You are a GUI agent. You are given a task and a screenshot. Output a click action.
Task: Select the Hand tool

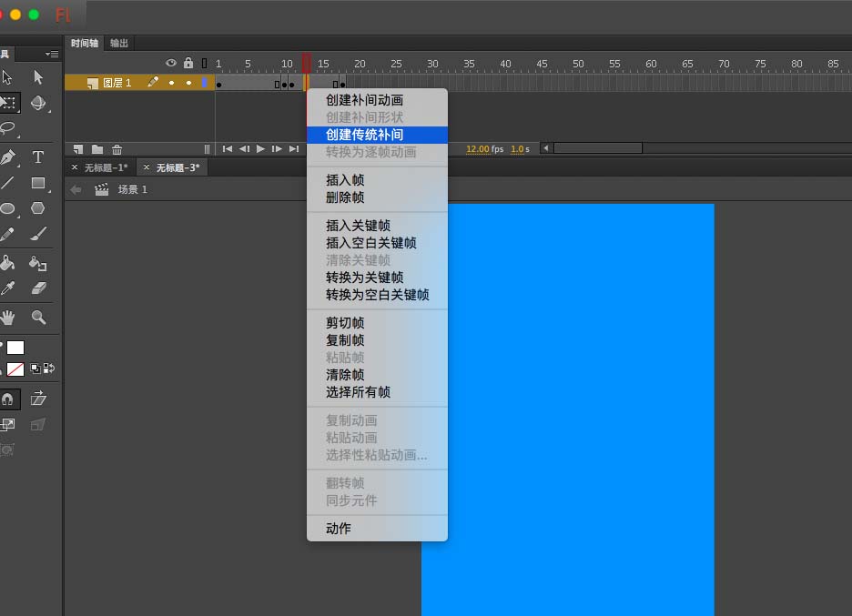point(7,318)
